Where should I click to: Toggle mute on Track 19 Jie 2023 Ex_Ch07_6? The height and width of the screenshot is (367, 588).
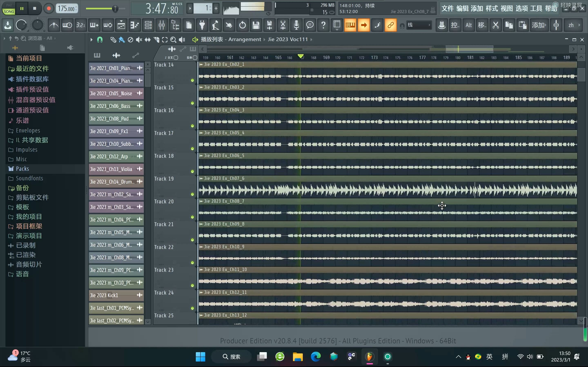[192, 194]
